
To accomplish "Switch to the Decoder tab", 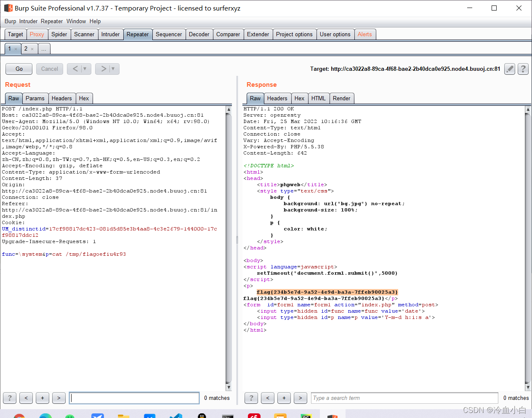I will [x=199, y=34].
